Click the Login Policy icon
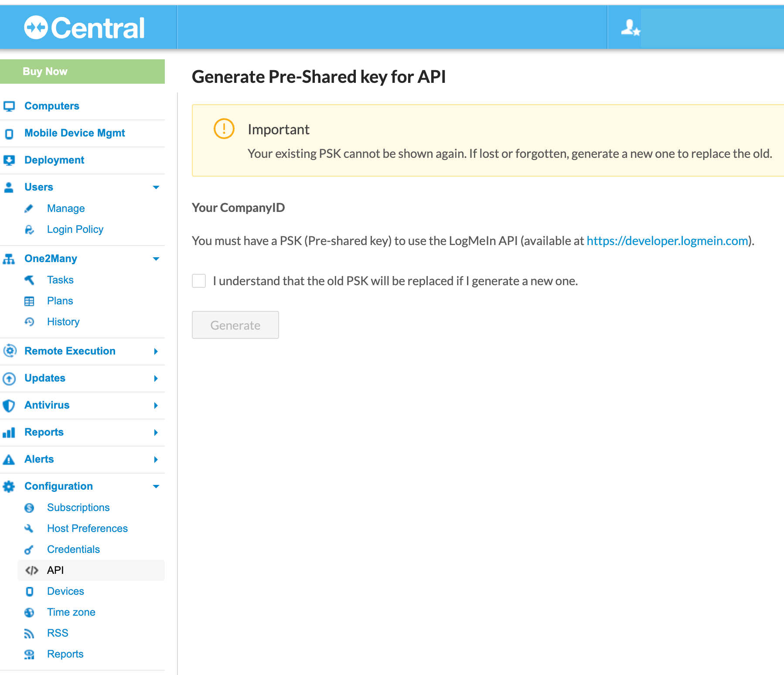Screen dimensions: 784x675 click(29, 229)
